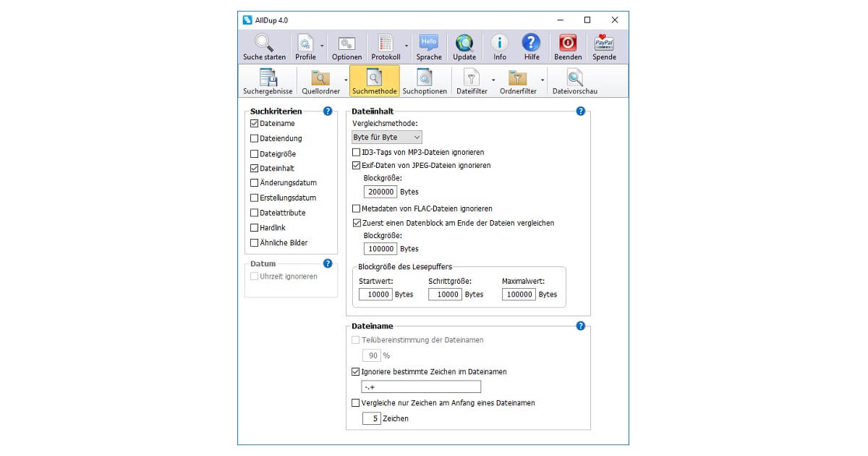Click the Sprache language icon
This screenshot has width=868, height=456.
[x=429, y=43]
